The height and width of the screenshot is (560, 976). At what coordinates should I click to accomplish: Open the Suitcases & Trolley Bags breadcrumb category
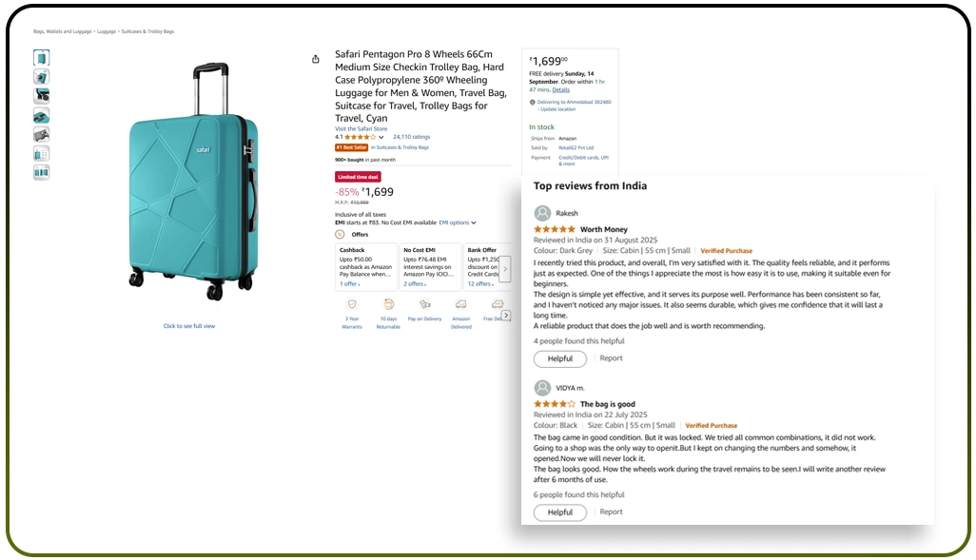(147, 31)
